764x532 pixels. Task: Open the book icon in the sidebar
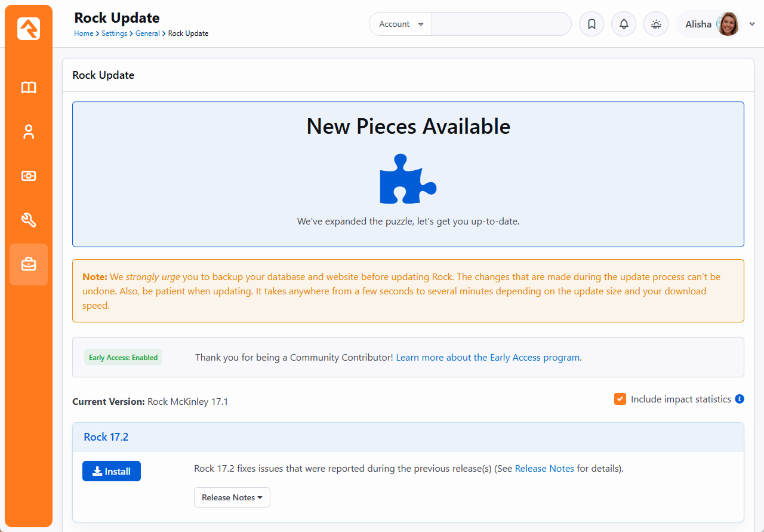29,88
